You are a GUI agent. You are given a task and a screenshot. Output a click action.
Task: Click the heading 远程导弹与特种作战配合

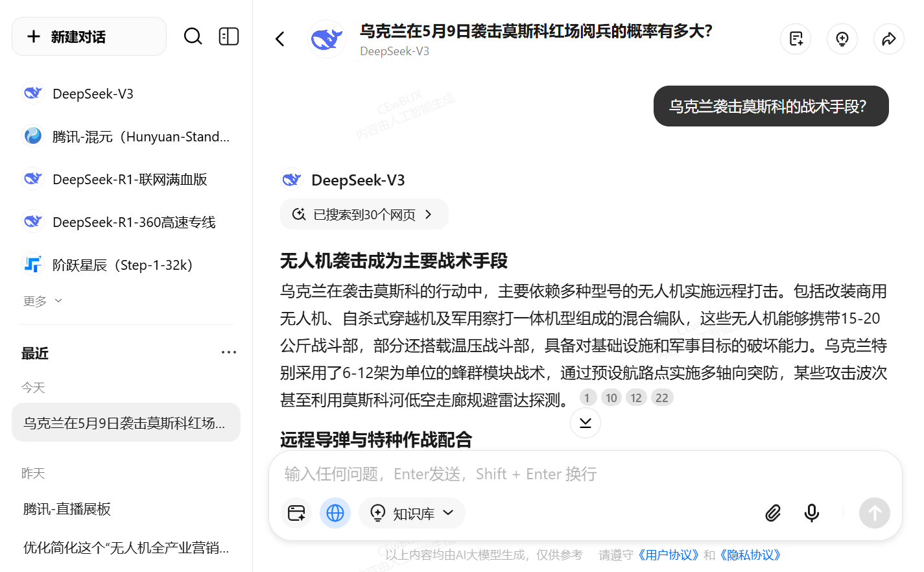pos(376,440)
